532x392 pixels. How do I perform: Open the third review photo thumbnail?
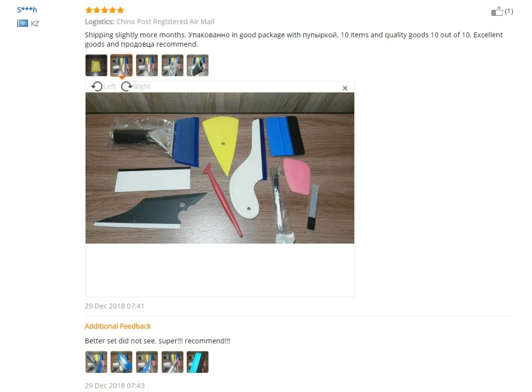point(147,65)
